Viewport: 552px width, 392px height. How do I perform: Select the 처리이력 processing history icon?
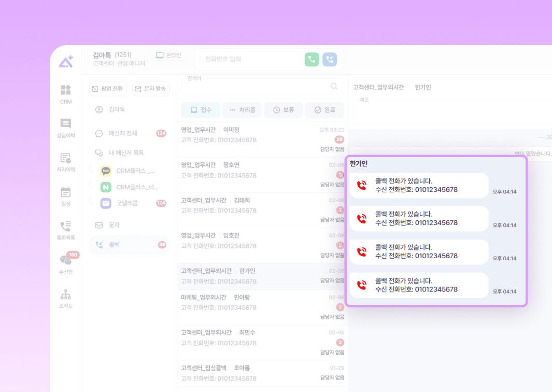click(x=65, y=162)
